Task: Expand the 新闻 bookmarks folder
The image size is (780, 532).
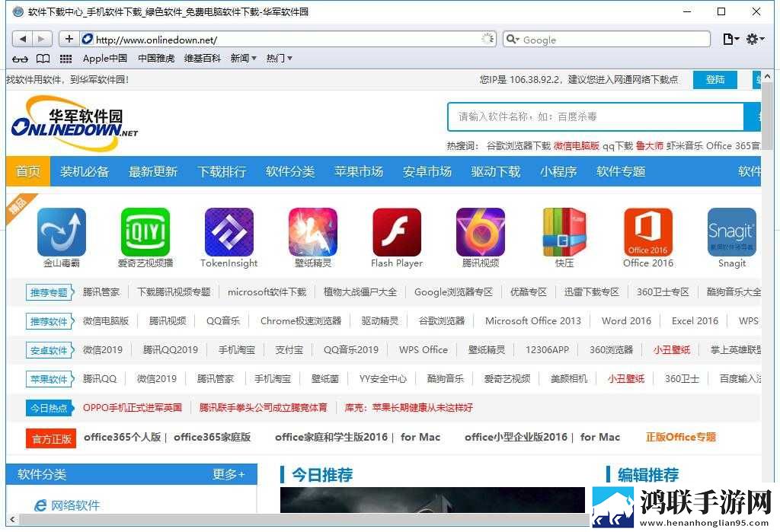Action: 243,59
